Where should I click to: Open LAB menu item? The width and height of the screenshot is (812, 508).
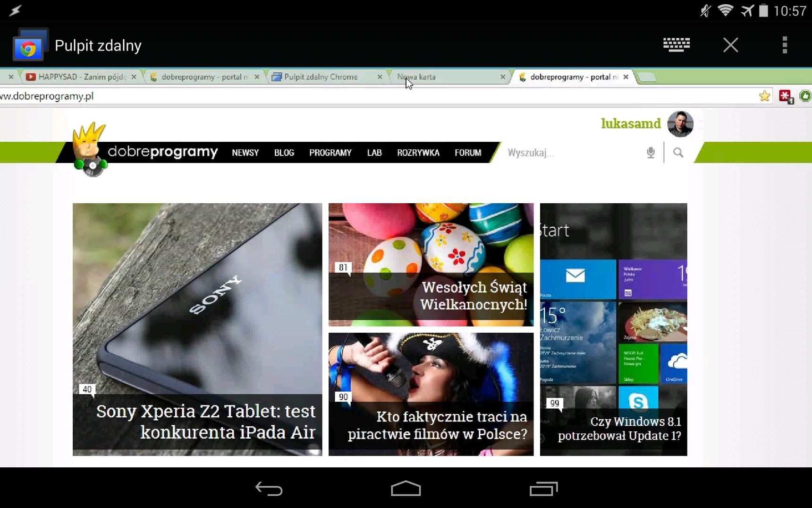point(374,153)
